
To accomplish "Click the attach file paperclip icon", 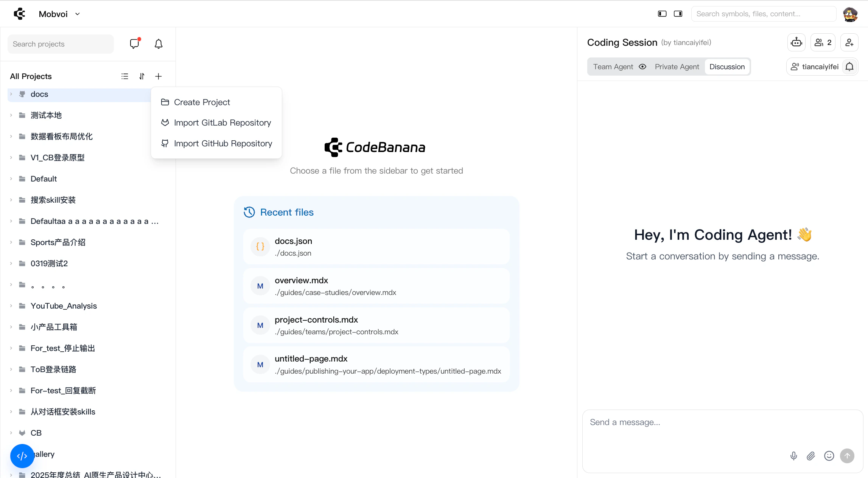I will click(811, 456).
